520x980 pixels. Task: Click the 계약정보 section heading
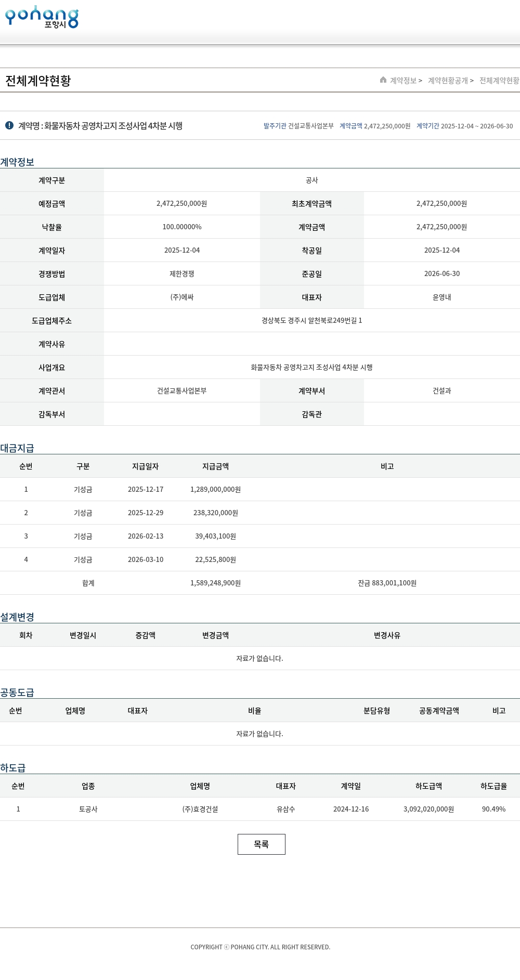tap(17, 162)
